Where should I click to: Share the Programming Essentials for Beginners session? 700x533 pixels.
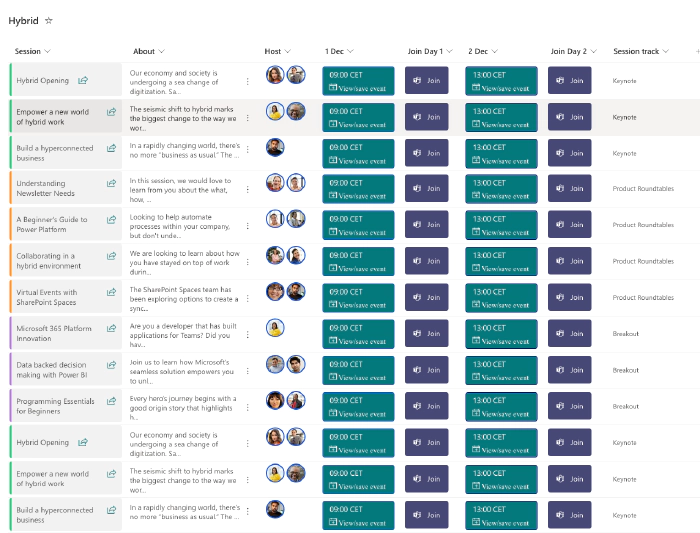point(112,402)
